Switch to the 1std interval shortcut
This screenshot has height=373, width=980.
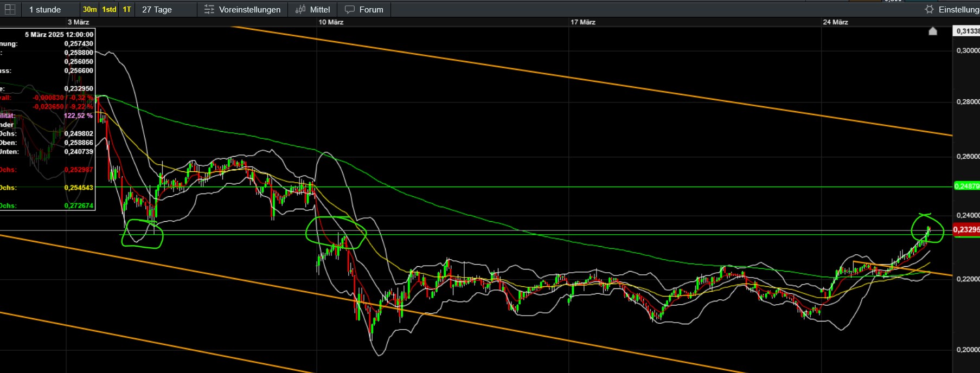click(x=109, y=9)
